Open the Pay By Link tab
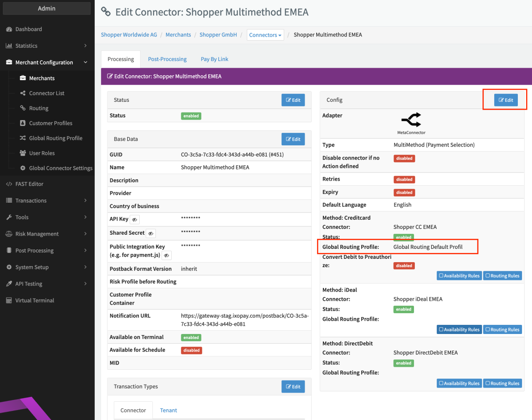This screenshot has width=532, height=420. pyautogui.click(x=214, y=59)
